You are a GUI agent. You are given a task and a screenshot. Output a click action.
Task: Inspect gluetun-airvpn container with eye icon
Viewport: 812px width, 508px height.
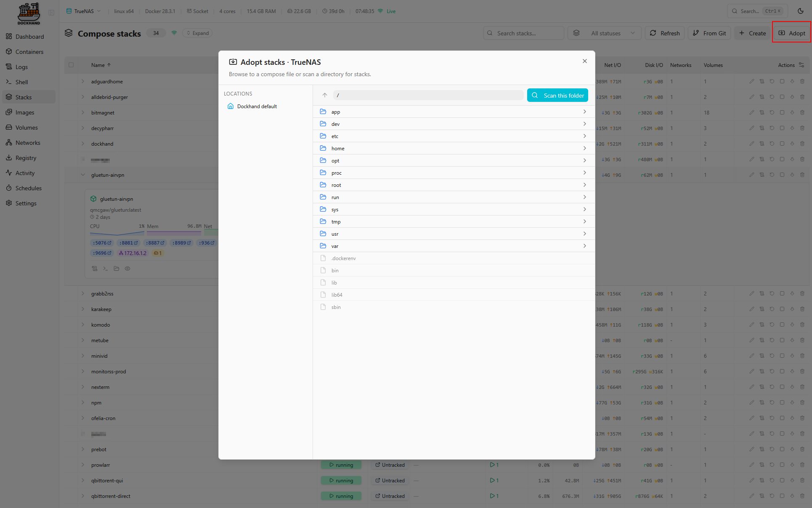(x=127, y=269)
